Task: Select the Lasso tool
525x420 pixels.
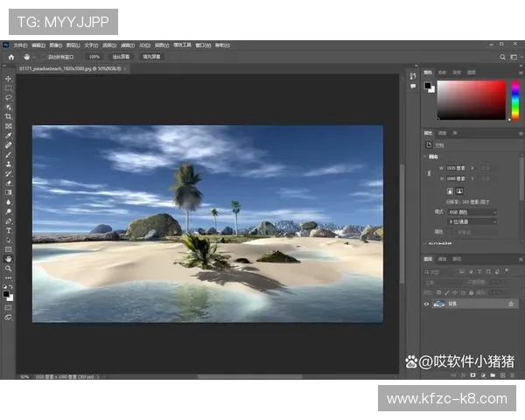Action: (9, 98)
